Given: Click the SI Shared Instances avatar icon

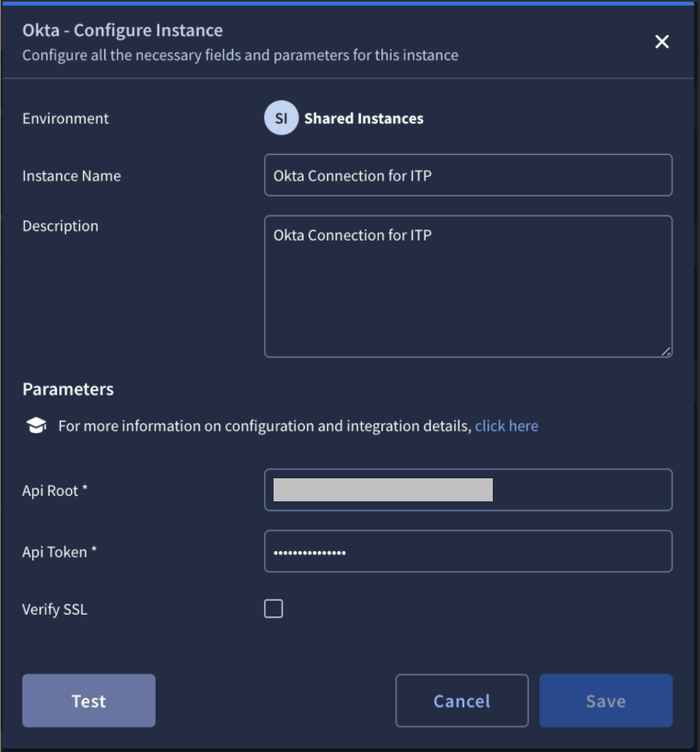Looking at the screenshot, I should click(281, 118).
